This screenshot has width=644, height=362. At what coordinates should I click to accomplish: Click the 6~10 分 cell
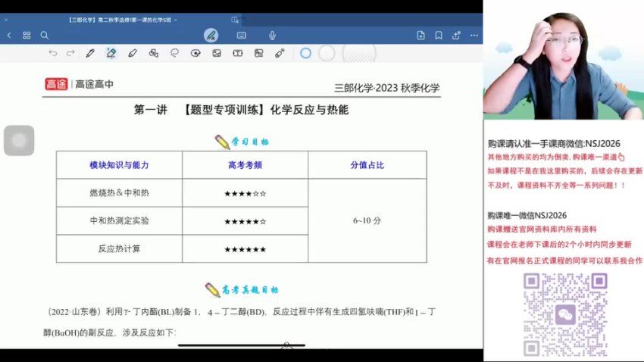click(367, 221)
